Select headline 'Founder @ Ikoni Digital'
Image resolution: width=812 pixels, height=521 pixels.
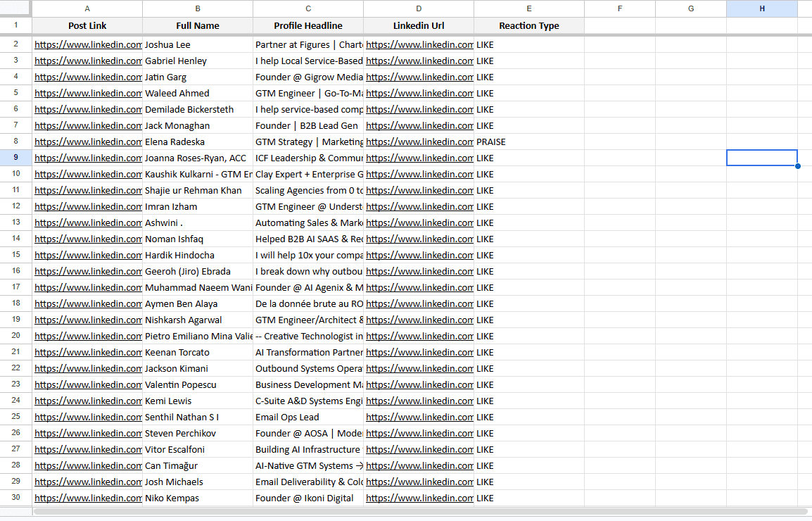(308, 498)
